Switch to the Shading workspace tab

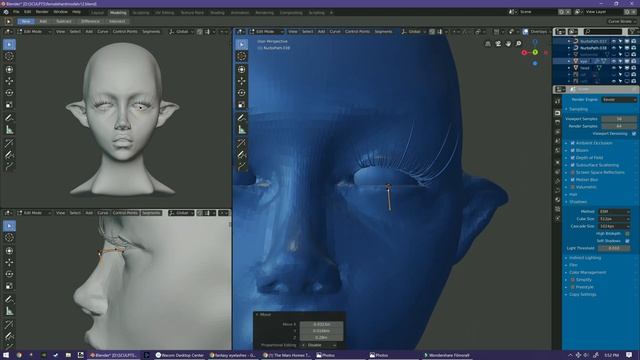217,13
